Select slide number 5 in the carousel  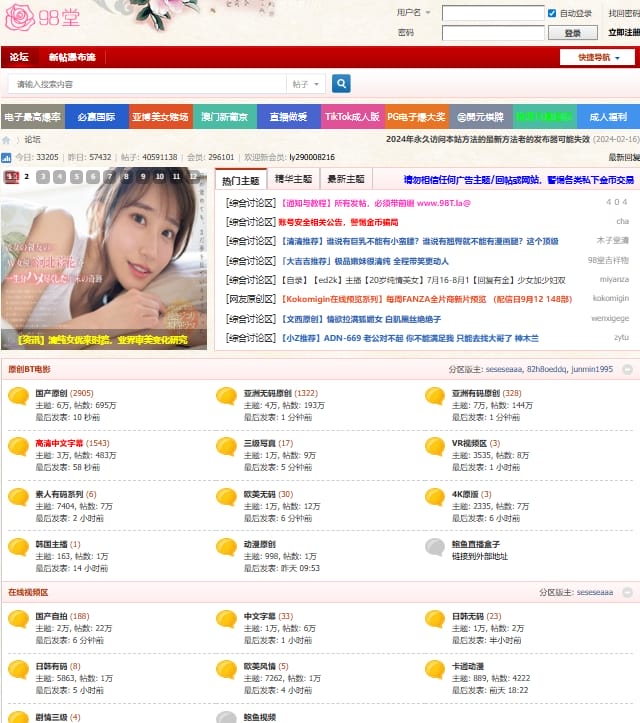[x=76, y=177]
